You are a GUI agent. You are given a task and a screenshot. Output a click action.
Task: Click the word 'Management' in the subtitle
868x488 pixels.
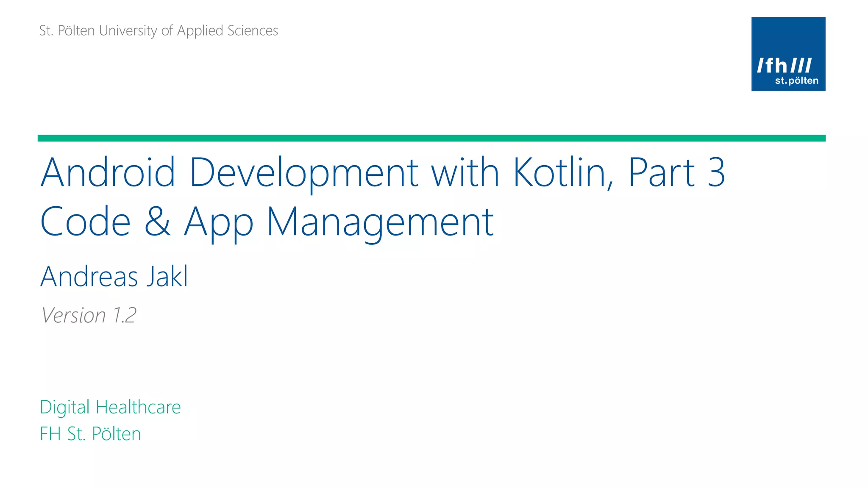pos(380,222)
